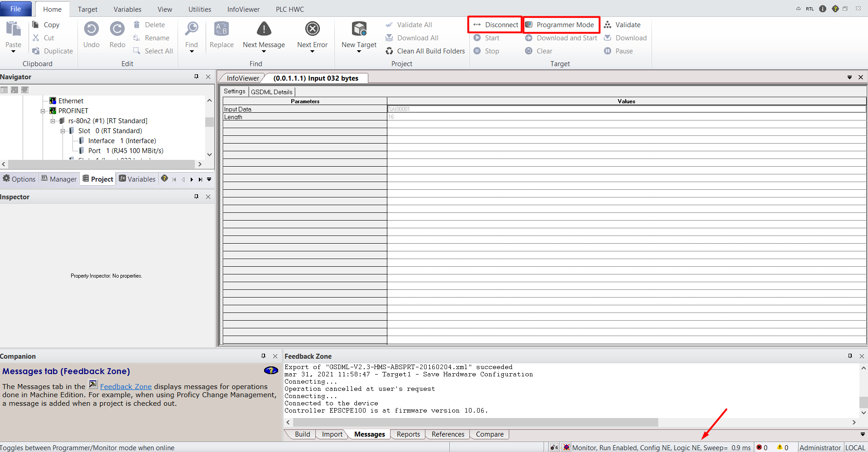Open the Options tab in Navigator
The height and width of the screenshot is (452, 868).
coord(19,179)
